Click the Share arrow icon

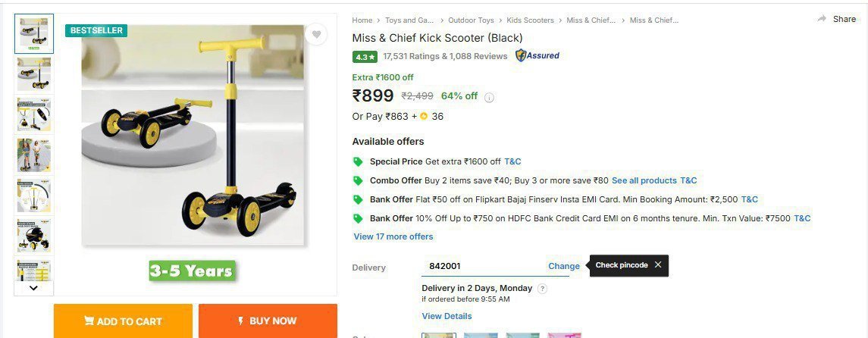pyautogui.click(x=822, y=19)
